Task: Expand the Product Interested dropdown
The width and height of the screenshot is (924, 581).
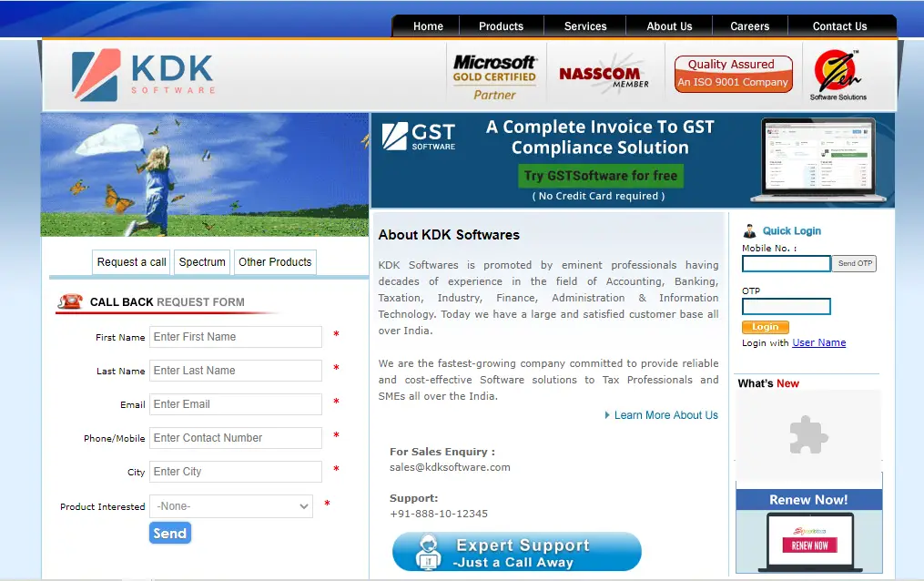Action: click(231, 506)
